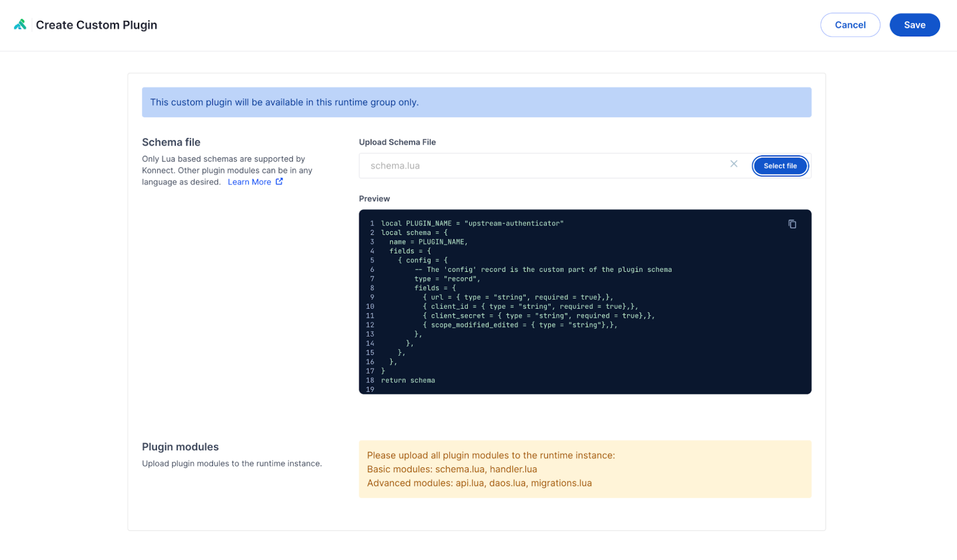Click line number 19 in the code preview
The image size is (957, 560).
[370, 390]
